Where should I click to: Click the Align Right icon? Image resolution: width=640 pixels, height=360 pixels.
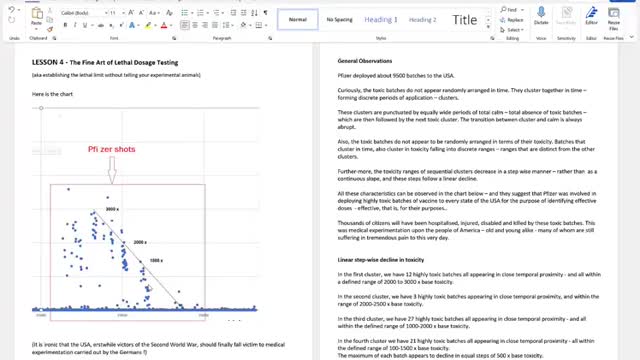[x=205, y=25]
